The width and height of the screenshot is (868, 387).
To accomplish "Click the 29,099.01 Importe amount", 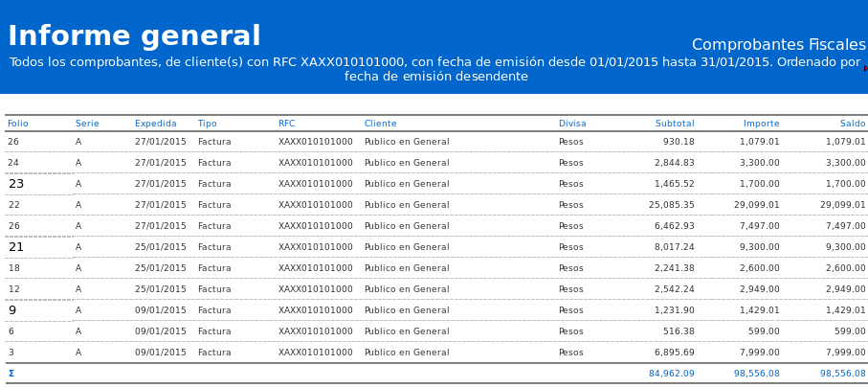I will tap(756, 205).
